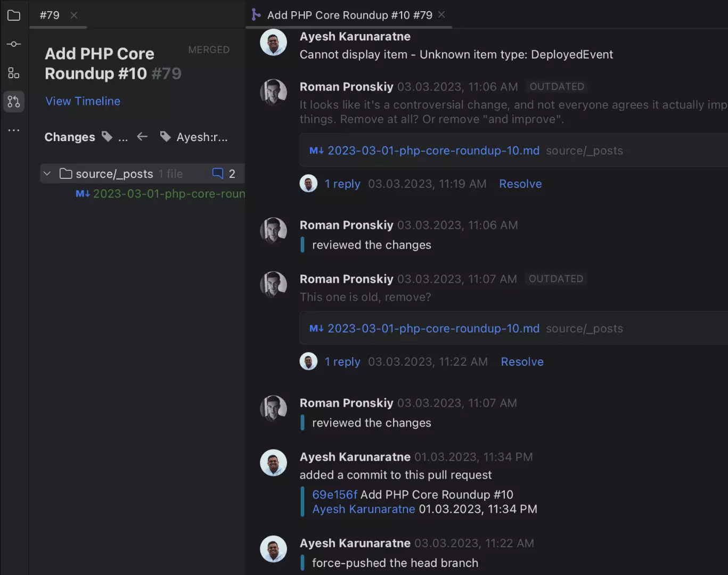This screenshot has width=728, height=575.
Task: Close the #79 tab
Action: tap(74, 15)
